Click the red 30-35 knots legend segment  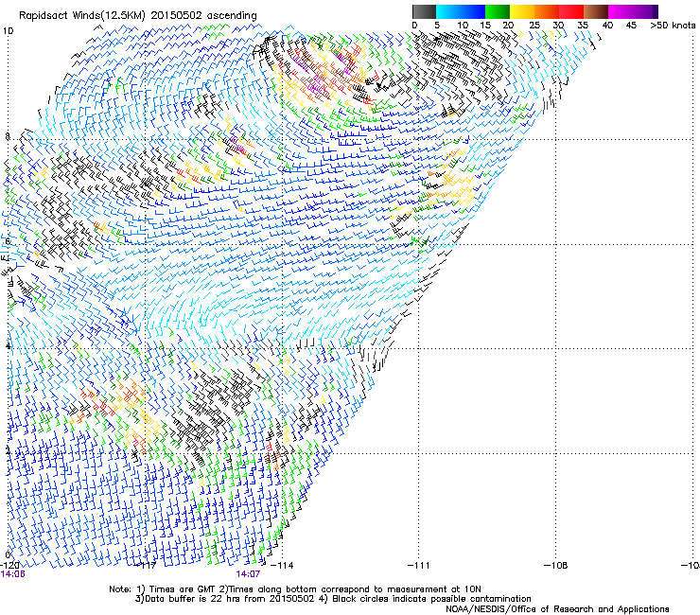tap(571, 11)
